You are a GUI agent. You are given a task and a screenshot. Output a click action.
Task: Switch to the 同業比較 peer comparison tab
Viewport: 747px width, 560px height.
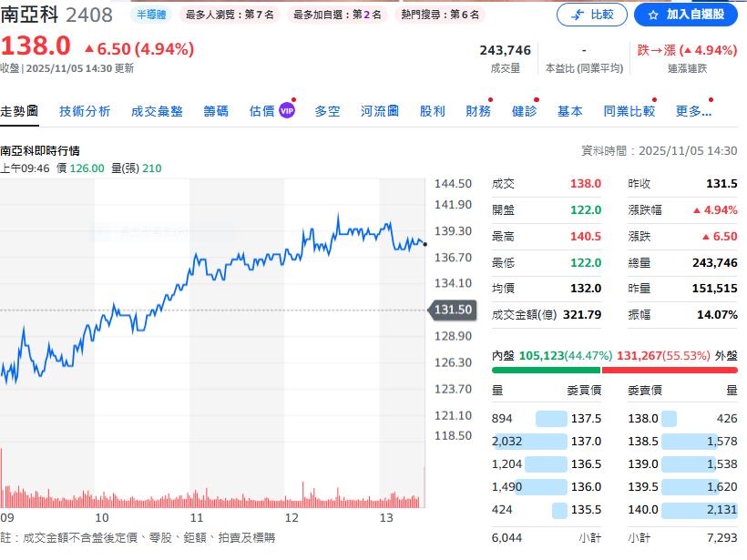(x=628, y=110)
